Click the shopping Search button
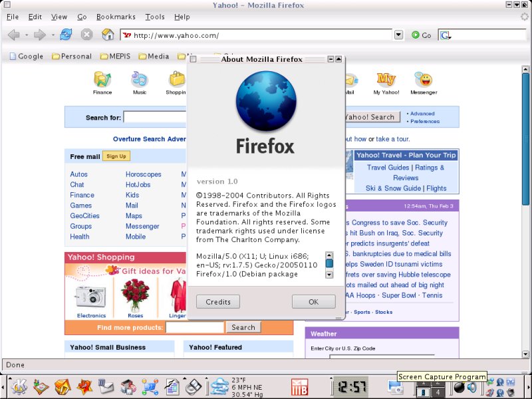Image resolution: width=532 pixels, height=399 pixels. (x=243, y=327)
